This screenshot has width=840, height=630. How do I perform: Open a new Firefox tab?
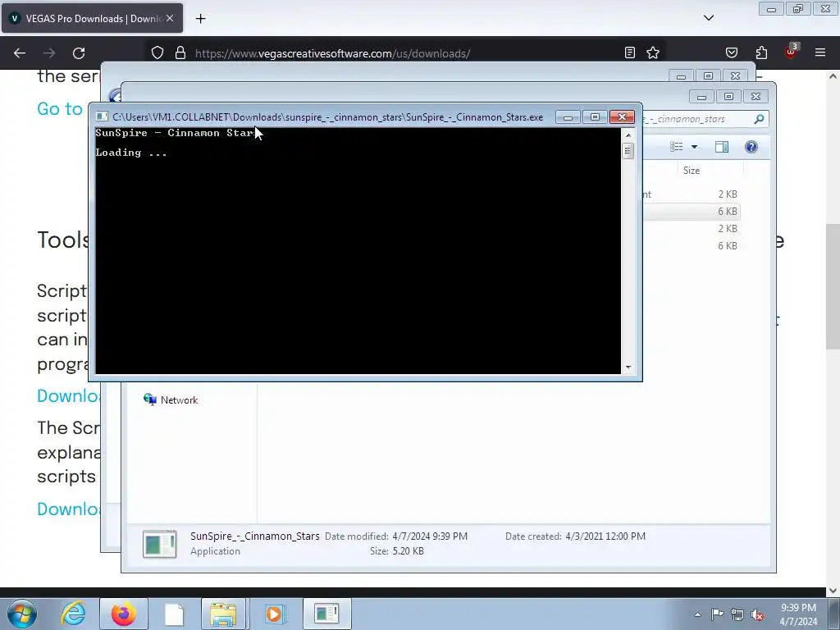[x=200, y=19]
